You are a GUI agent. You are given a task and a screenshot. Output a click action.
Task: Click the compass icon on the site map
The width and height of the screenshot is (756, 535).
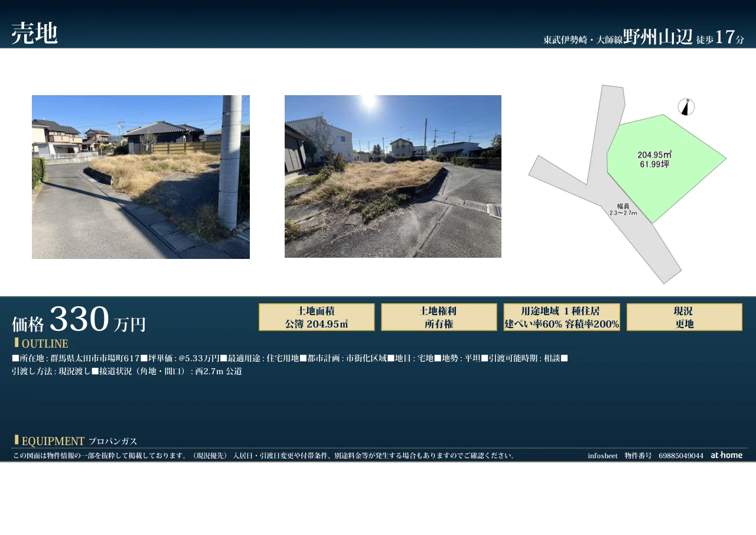686,108
